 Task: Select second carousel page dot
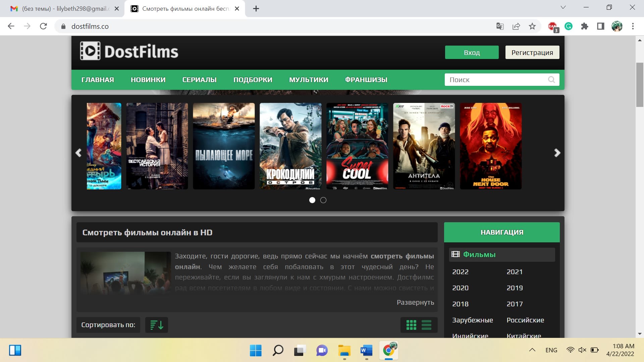[323, 200]
